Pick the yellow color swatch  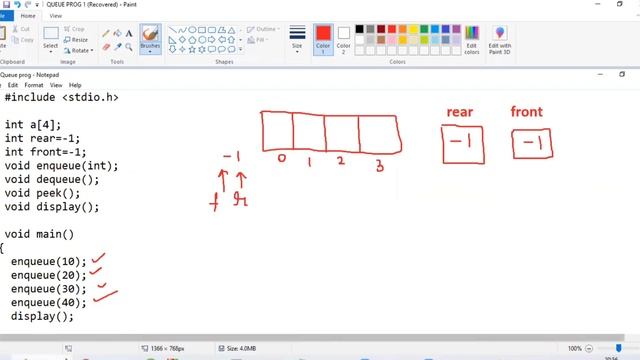coord(413,29)
